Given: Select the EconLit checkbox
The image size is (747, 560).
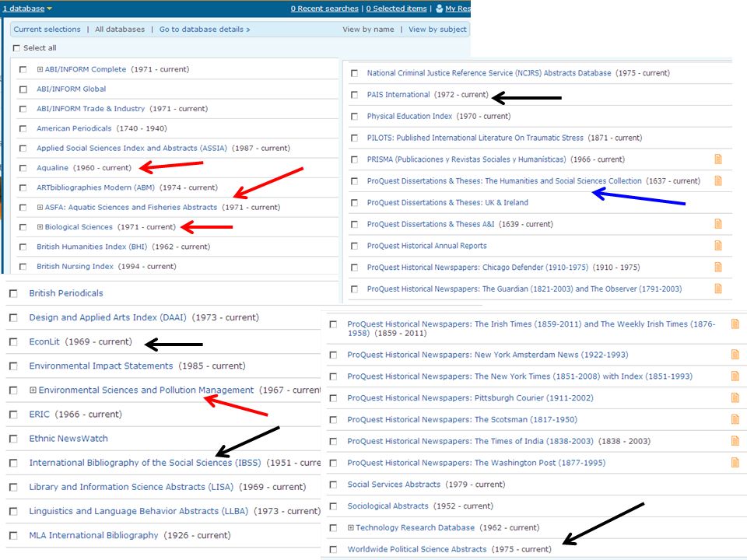Looking at the screenshot, I should pyautogui.click(x=13, y=342).
